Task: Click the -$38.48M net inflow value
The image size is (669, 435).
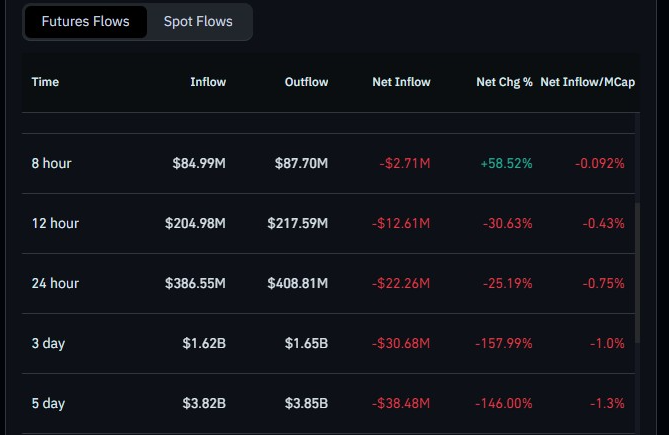Action: click(401, 404)
